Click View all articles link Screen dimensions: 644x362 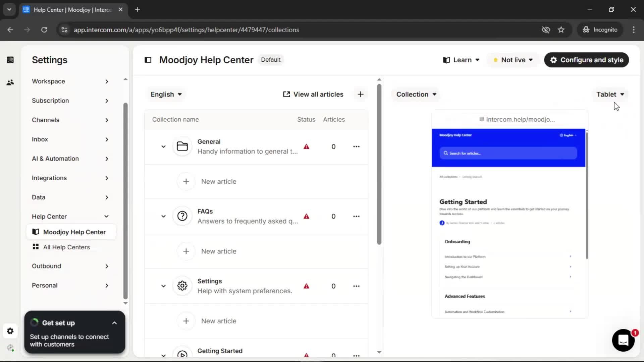313,94
